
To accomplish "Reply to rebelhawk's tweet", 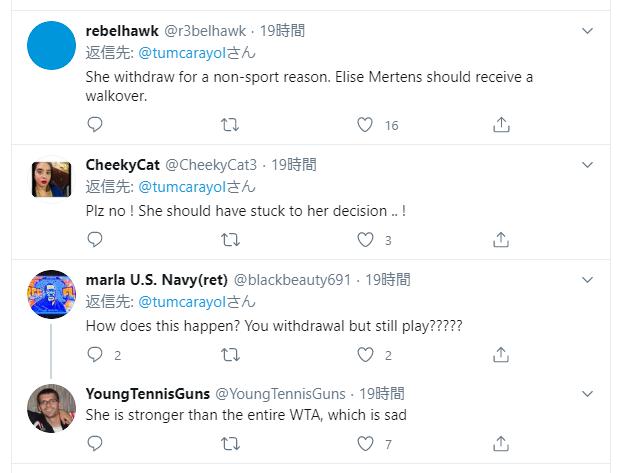I will coord(95,125).
